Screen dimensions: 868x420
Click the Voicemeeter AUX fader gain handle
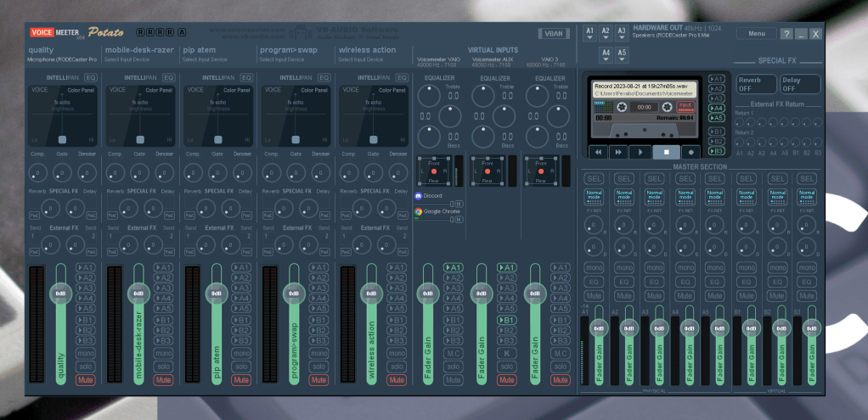pos(482,294)
